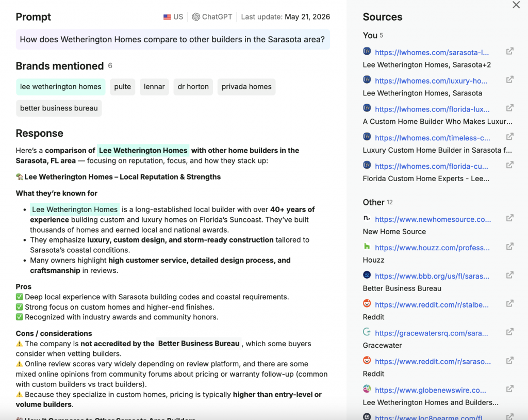Click the Houzz favicon icon
The image size is (528, 420).
[367, 247]
